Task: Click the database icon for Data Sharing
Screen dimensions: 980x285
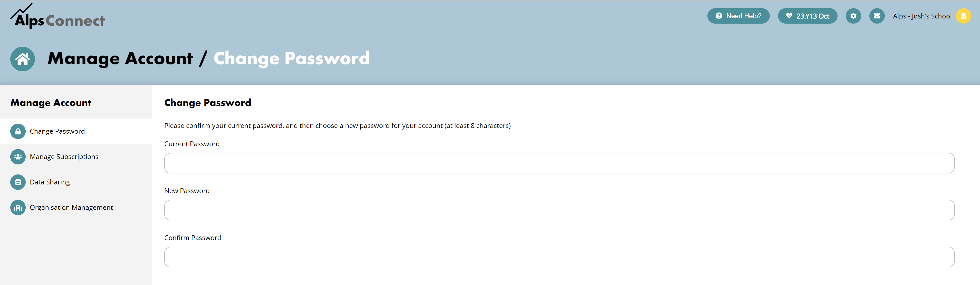Action: coord(18,182)
